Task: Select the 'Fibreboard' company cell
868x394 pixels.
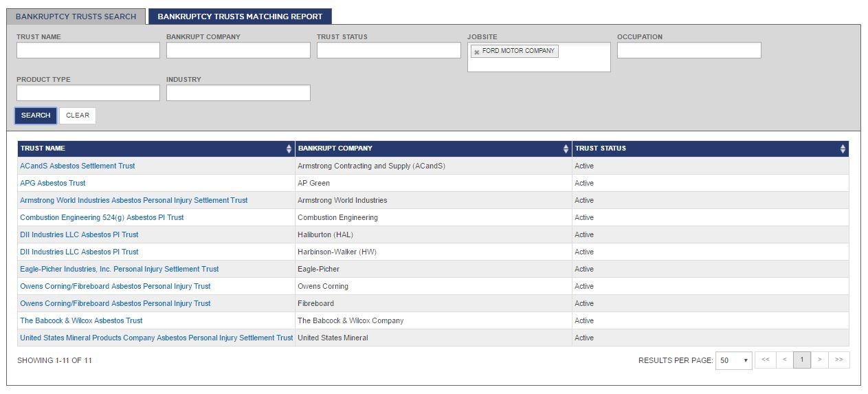Action: [433, 303]
